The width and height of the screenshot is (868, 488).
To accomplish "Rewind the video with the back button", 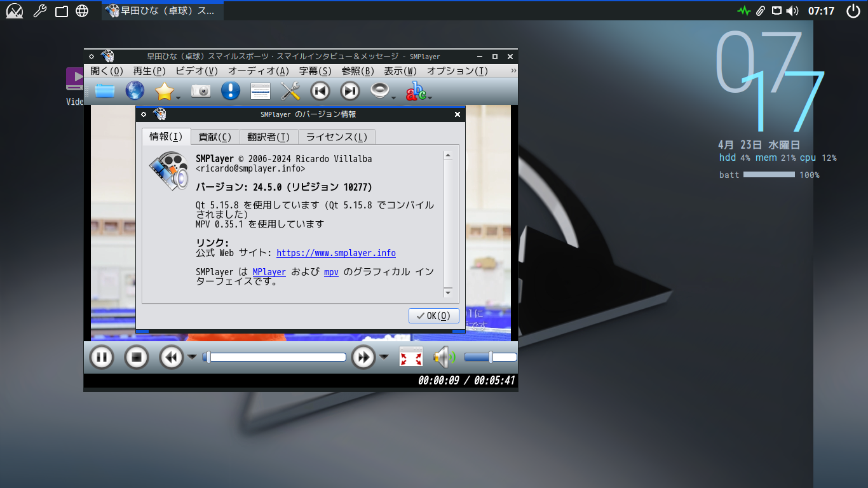I will tap(171, 356).
